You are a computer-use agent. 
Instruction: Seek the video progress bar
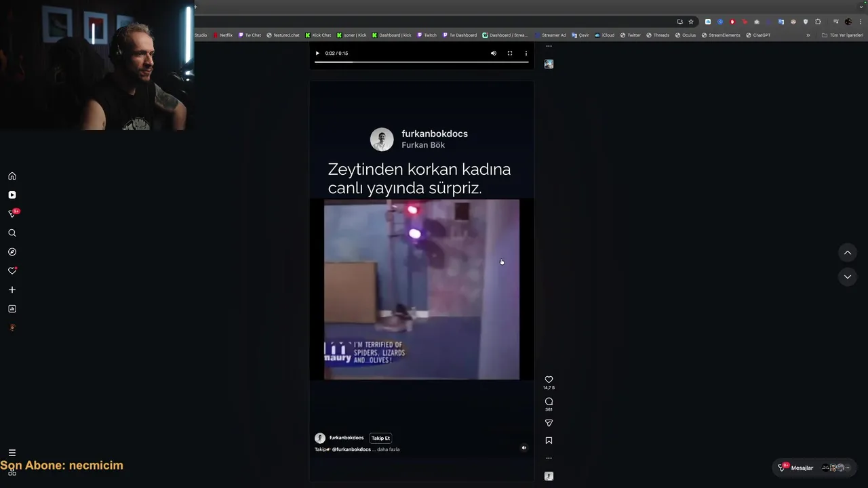point(421,62)
